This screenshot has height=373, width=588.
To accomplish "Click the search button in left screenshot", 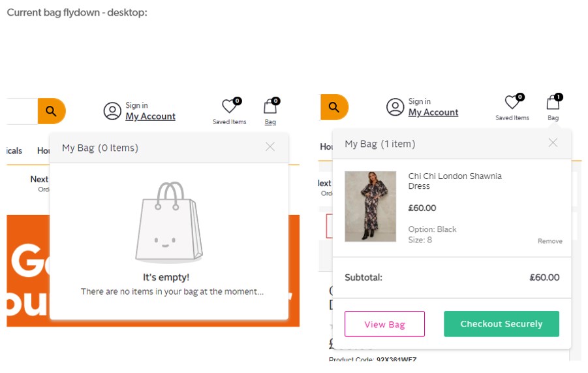I will (52, 110).
